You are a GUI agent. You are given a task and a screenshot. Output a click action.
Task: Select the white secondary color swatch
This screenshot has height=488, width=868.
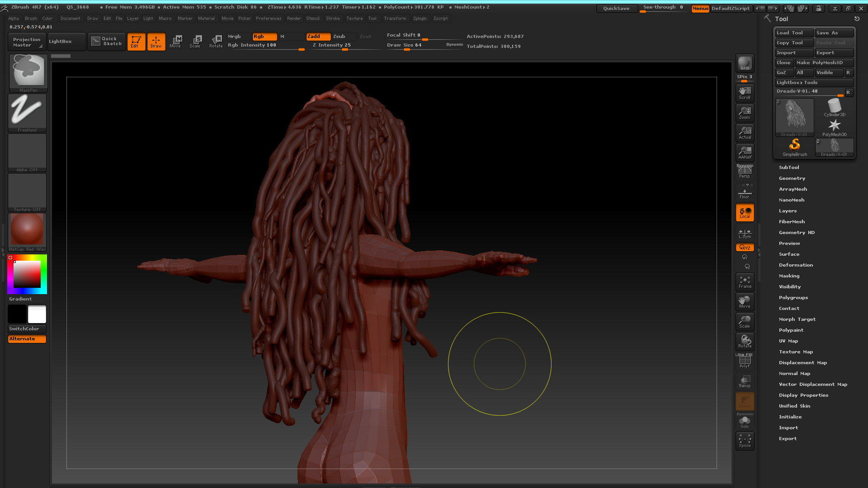pyautogui.click(x=37, y=314)
